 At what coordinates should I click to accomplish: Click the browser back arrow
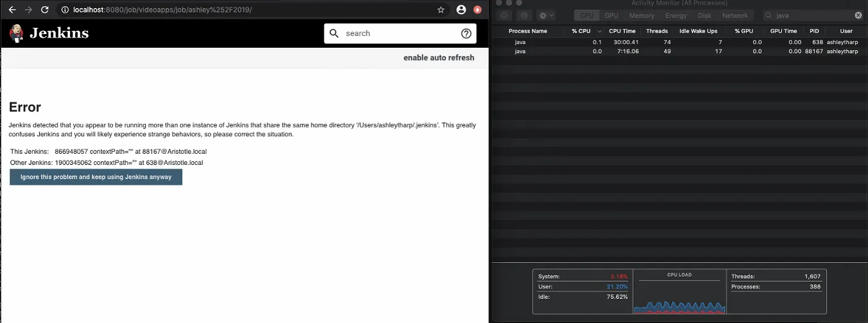(12, 10)
